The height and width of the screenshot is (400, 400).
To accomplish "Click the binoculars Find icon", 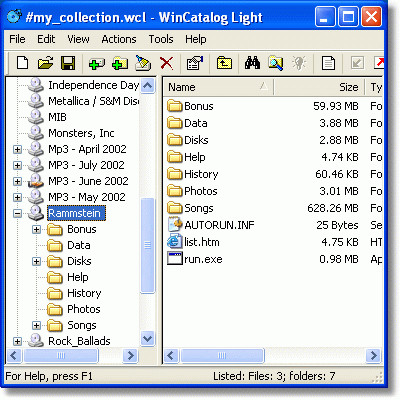I will pos(252,63).
